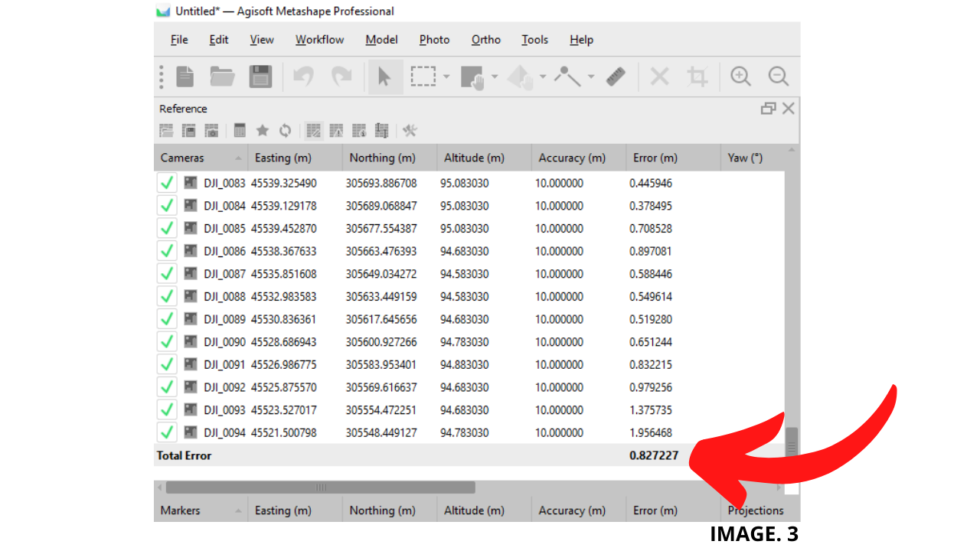Click the Optimize Cameras star icon
Screen dimensions: 980x551
pyautogui.click(x=263, y=131)
